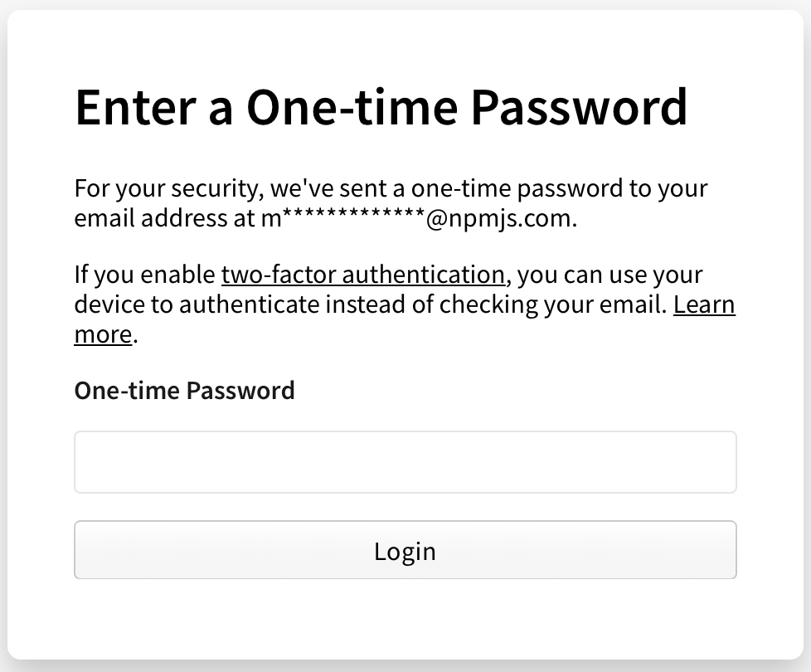Click the One-time Password input field

click(x=405, y=462)
